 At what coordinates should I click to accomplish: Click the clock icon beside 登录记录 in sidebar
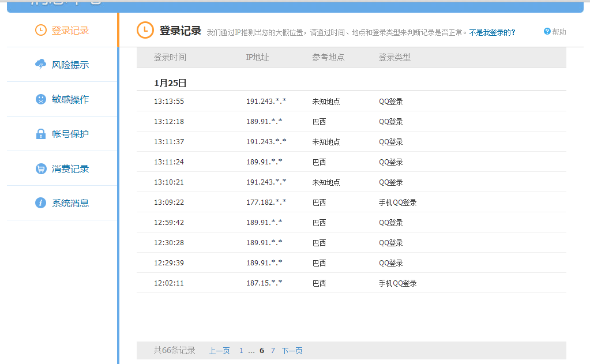click(40, 30)
